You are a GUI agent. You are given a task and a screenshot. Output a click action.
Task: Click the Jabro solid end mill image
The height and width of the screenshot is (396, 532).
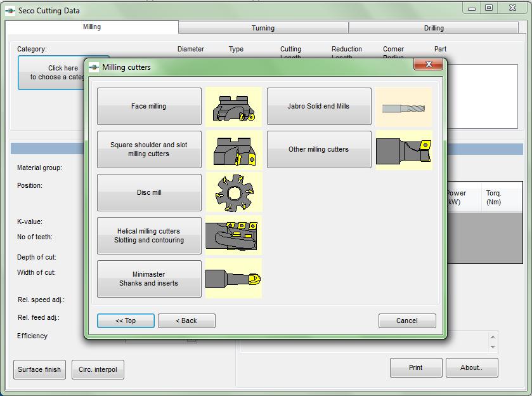coord(404,107)
